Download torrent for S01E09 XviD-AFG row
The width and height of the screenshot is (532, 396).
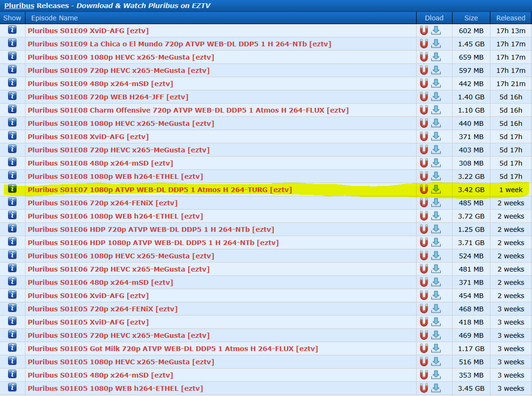(436, 31)
